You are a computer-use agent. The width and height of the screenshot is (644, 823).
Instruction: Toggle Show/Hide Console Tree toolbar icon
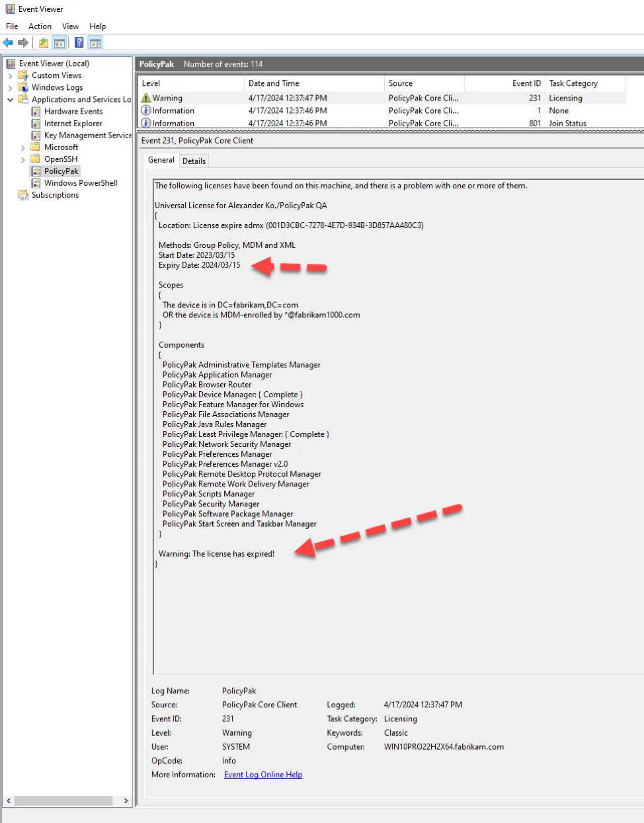coord(60,43)
